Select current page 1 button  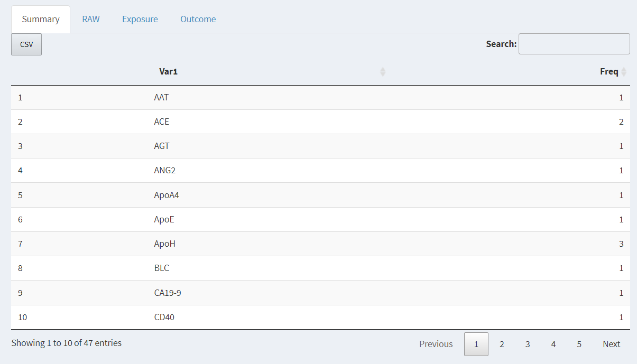[x=476, y=344]
